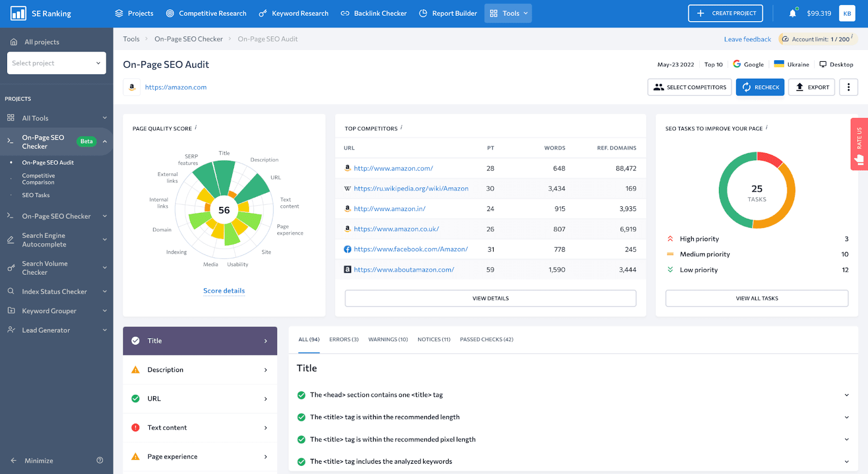This screenshot has width=868, height=474.
Task: Click the Create Project button
Action: [725, 13]
